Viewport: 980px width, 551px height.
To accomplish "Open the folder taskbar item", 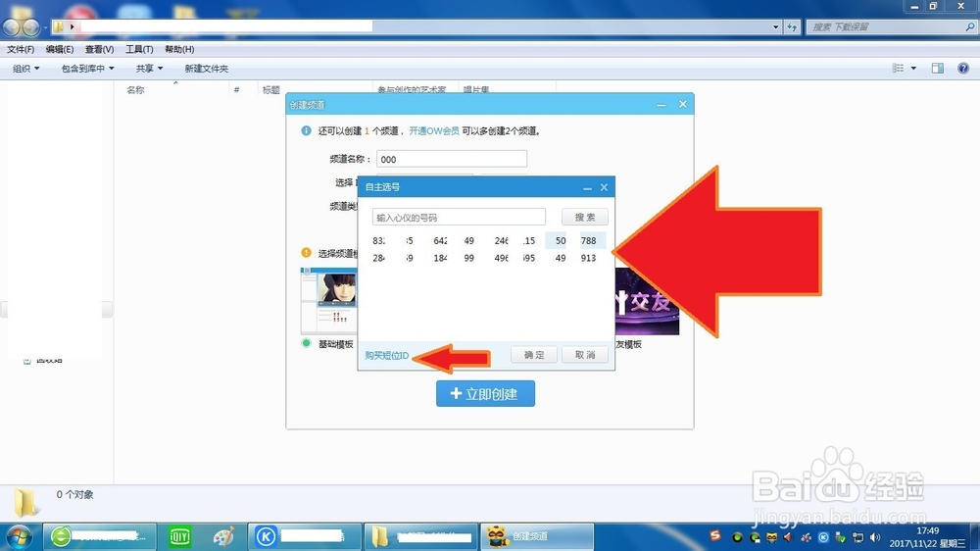I will click(421, 536).
